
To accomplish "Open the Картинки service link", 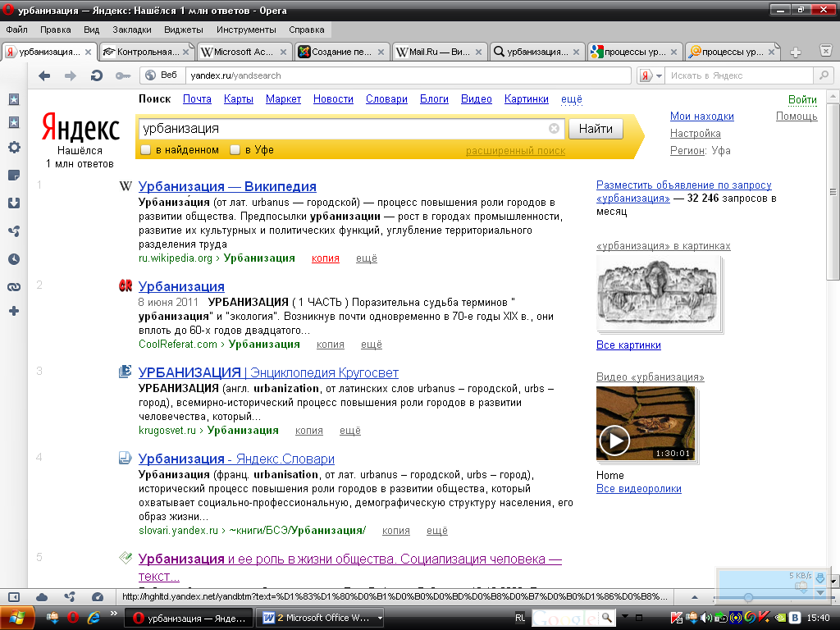I will click(526, 99).
